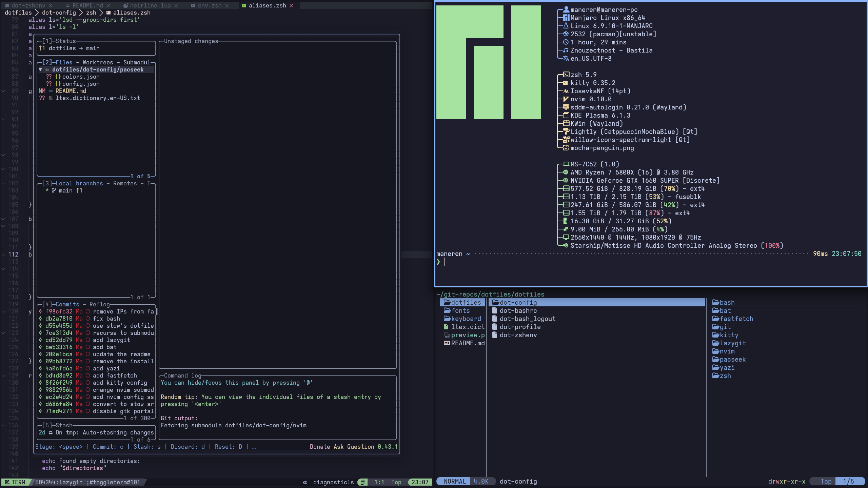Click the Commits panel scrollbar thumb

[156, 311]
